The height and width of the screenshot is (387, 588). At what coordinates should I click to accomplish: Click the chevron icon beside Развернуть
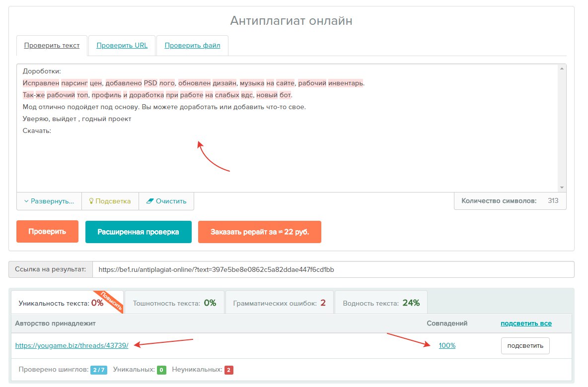click(26, 201)
